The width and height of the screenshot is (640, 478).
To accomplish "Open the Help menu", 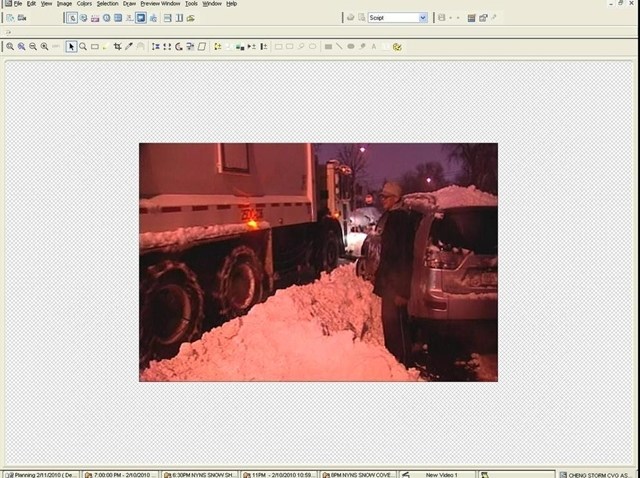I will tap(231, 4).
